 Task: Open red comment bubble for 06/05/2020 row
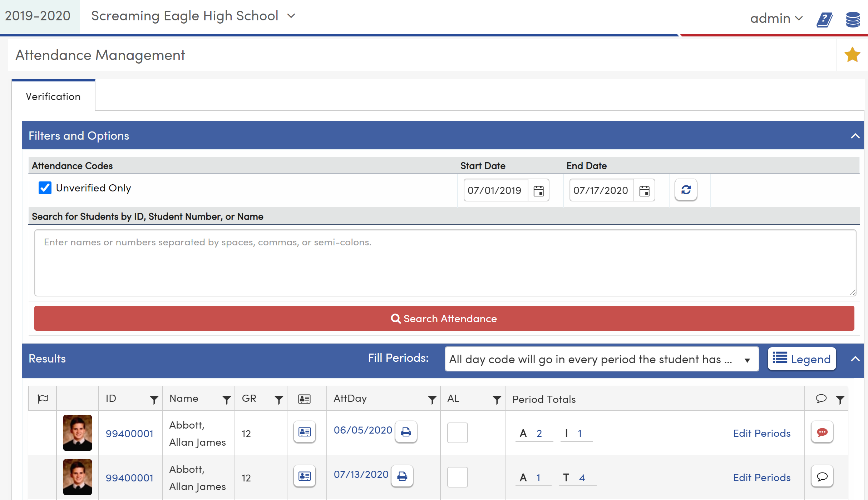(x=822, y=432)
